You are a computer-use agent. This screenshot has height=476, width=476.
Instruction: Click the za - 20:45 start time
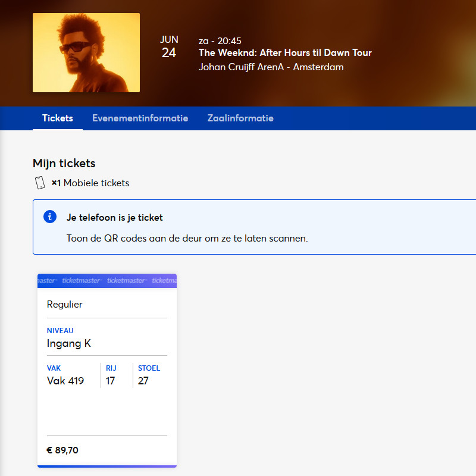click(220, 40)
